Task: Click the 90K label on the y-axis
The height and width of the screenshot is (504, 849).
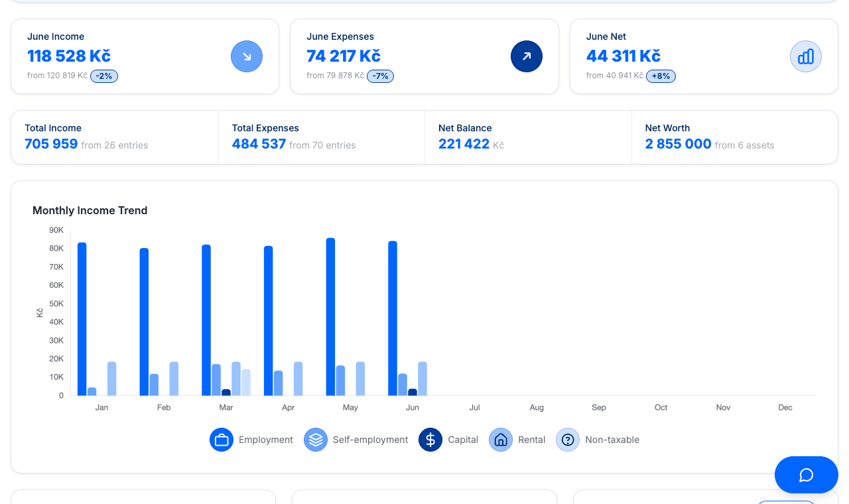Action: point(56,230)
